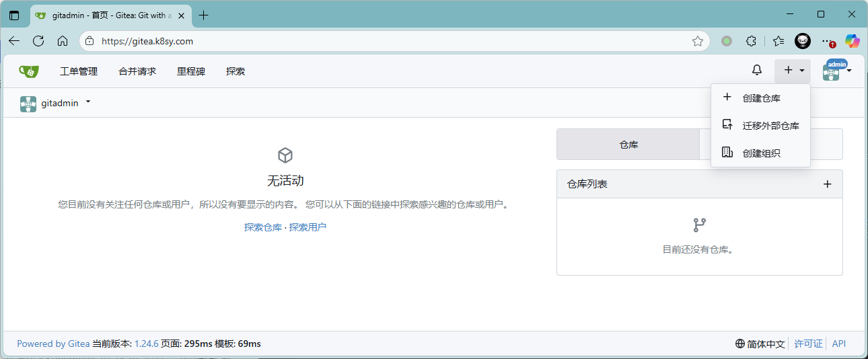
Task: Open the 探索用户 link
Action: click(308, 227)
